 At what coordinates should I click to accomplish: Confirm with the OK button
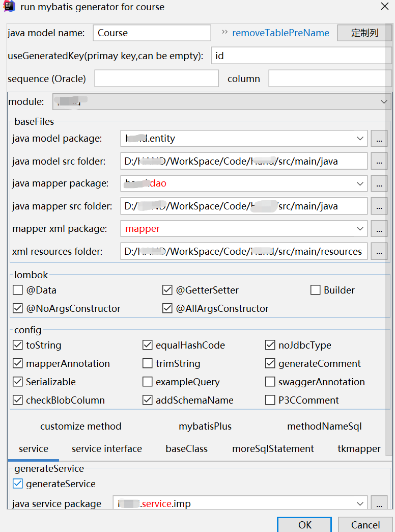(304, 524)
